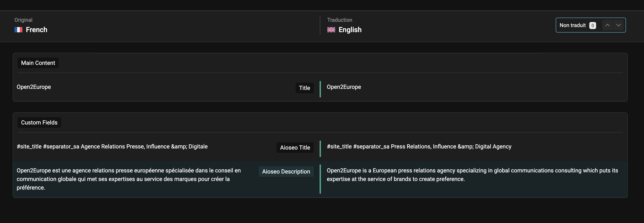Edit the Open2Europe English title translation

[344, 87]
